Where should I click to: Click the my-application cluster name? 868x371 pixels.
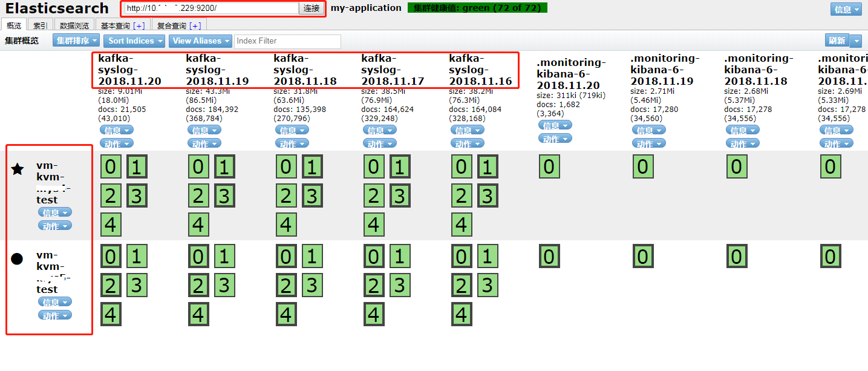pos(366,8)
